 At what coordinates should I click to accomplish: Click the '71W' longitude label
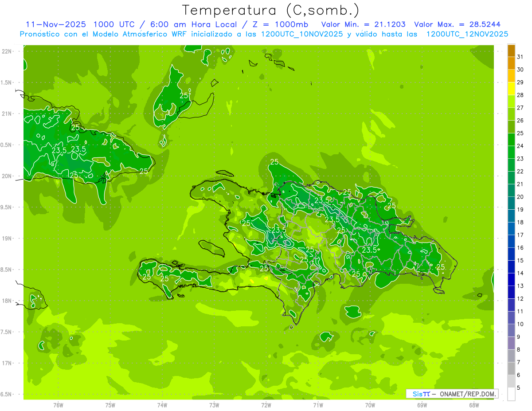(x=318, y=405)
